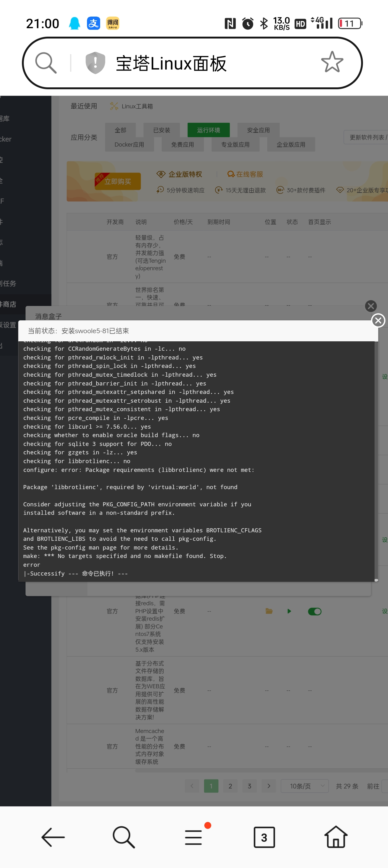Toggle redis home page display switch
The width and height of the screenshot is (388, 868).
click(314, 611)
